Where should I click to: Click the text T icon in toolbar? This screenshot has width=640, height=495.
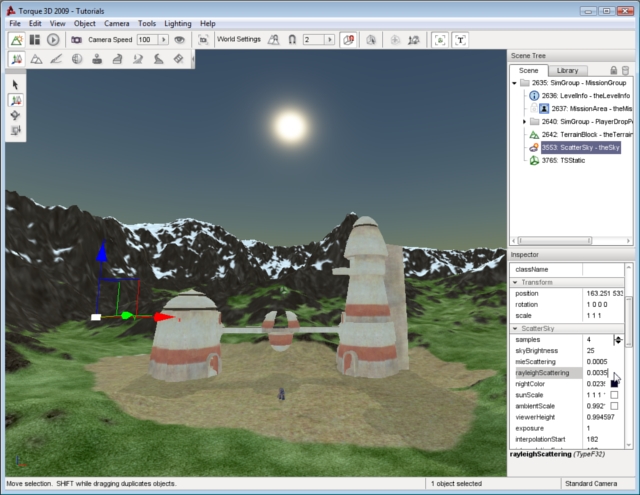coord(461,40)
